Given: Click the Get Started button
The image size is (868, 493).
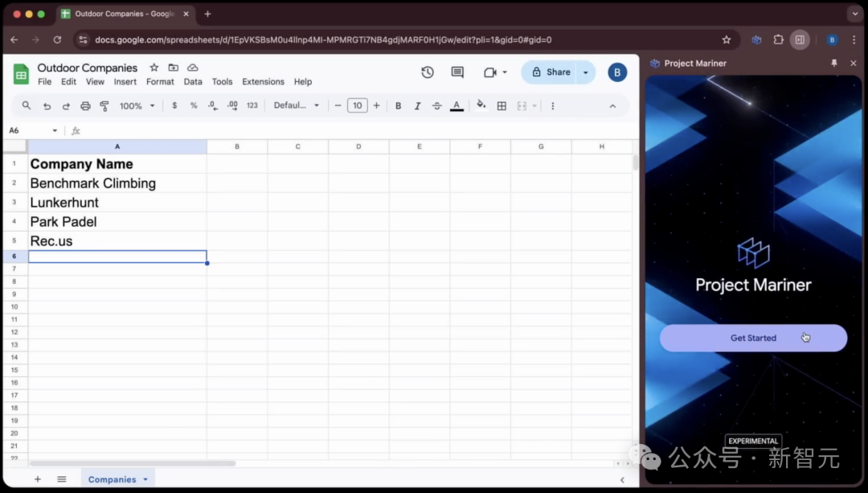Looking at the screenshot, I should pyautogui.click(x=753, y=338).
